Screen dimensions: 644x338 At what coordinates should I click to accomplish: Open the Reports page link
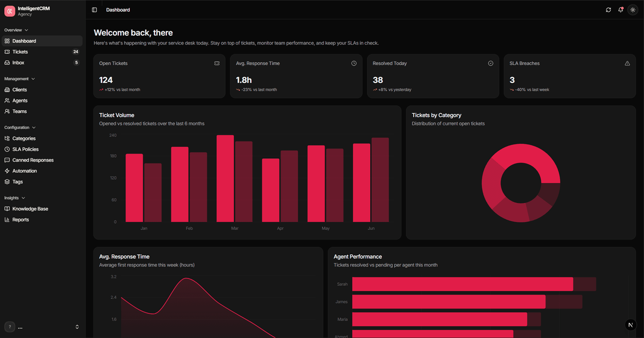point(42,220)
